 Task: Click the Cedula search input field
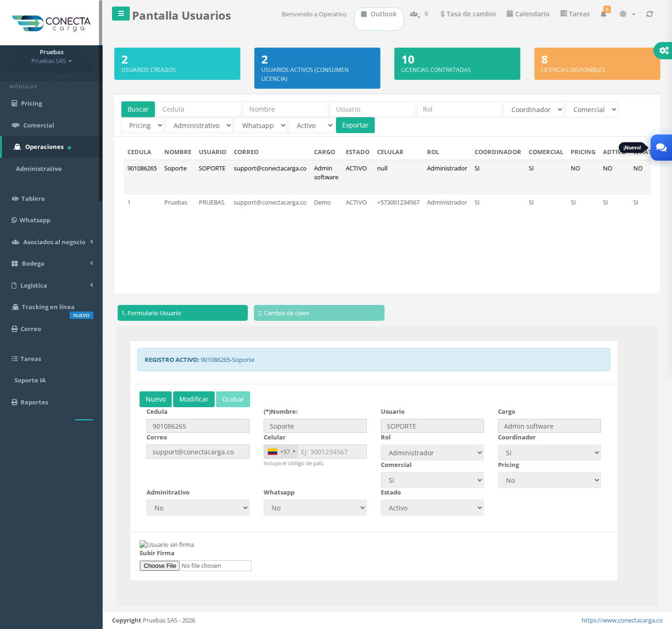click(x=199, y=109)
